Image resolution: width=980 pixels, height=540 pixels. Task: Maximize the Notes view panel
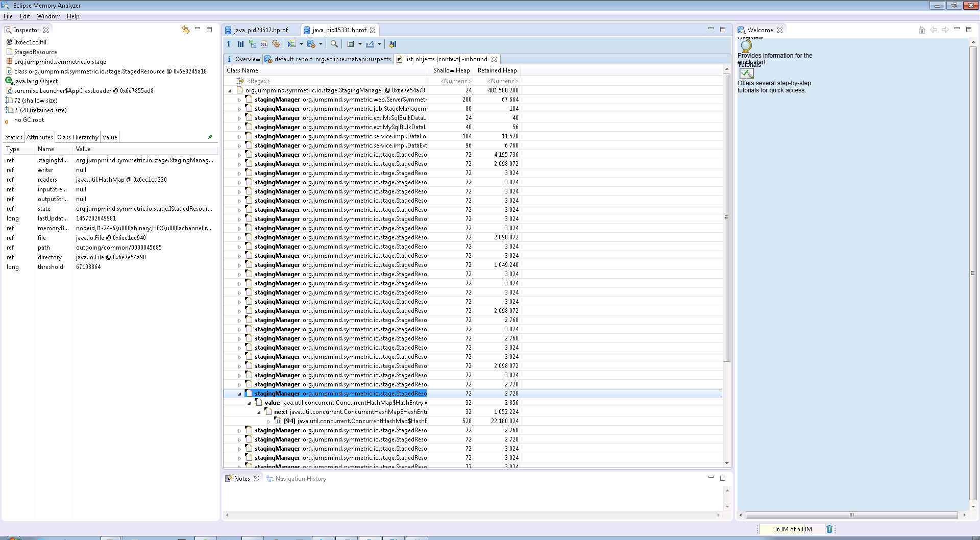(723, 478)
